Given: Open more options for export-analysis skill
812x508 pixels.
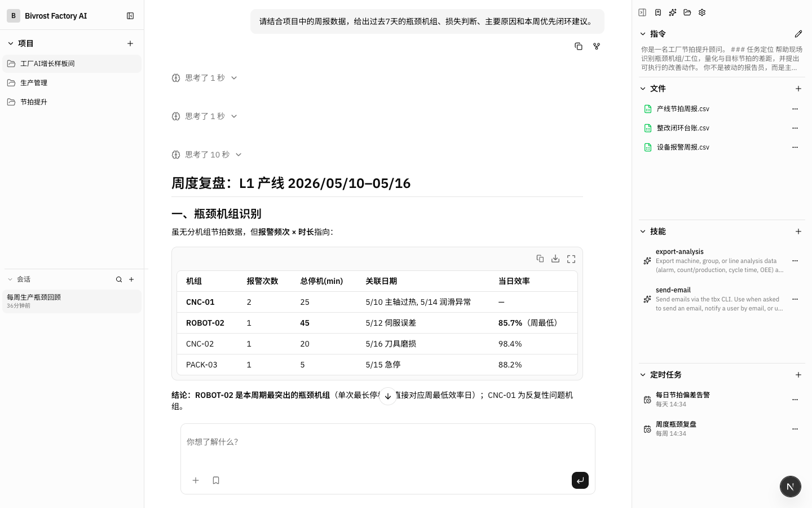Looking at the screenshot, I should point(795,261).
